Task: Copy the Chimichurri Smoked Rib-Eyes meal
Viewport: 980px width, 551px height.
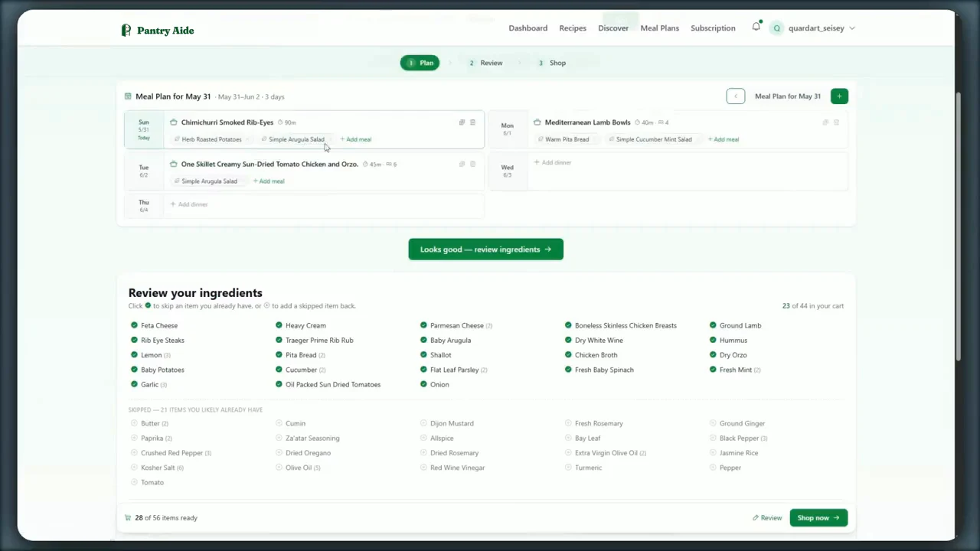Action: click(x=462, y=122)
